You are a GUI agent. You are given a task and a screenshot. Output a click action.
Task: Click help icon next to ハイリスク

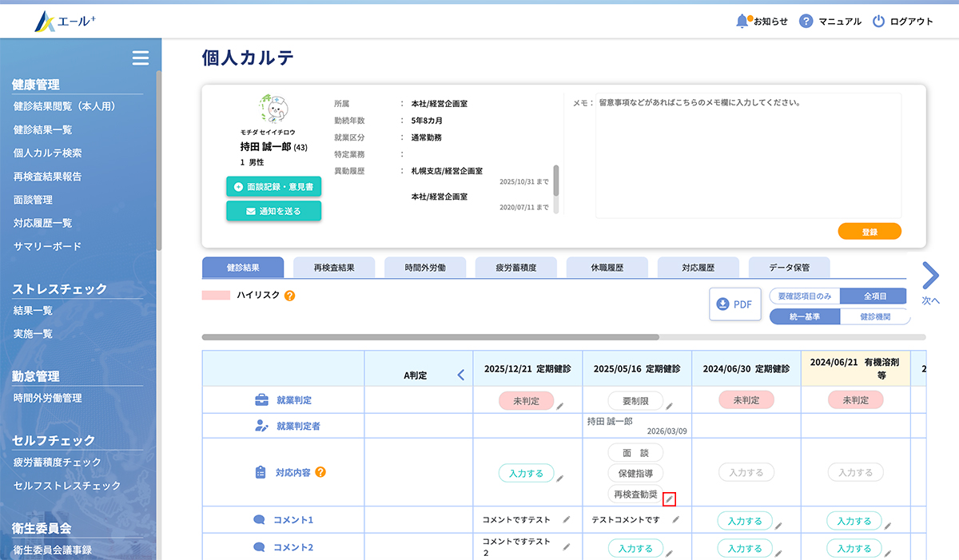[289, 296]
